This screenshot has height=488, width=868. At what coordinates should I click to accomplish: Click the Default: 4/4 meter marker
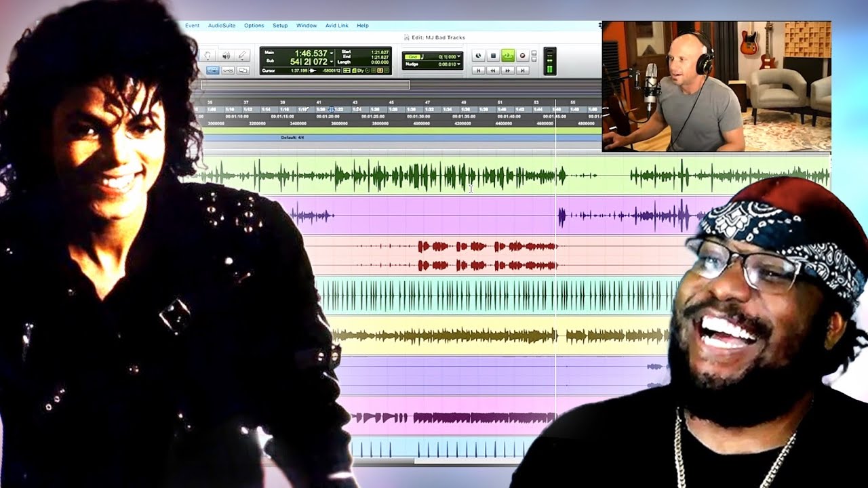click(292, 138)
